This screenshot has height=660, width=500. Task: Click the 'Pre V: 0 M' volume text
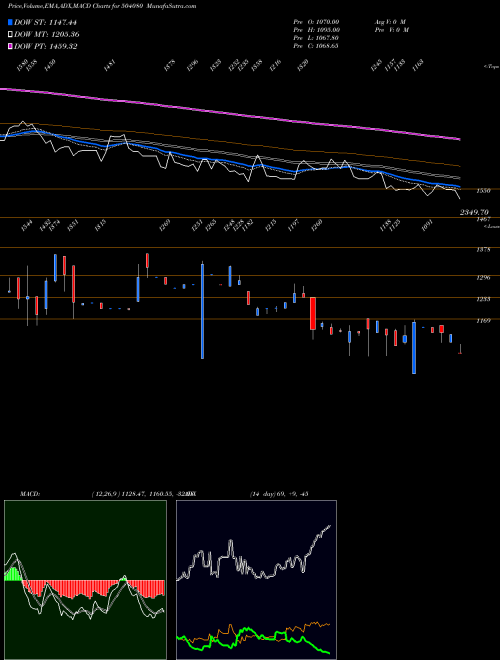point(391,30)
